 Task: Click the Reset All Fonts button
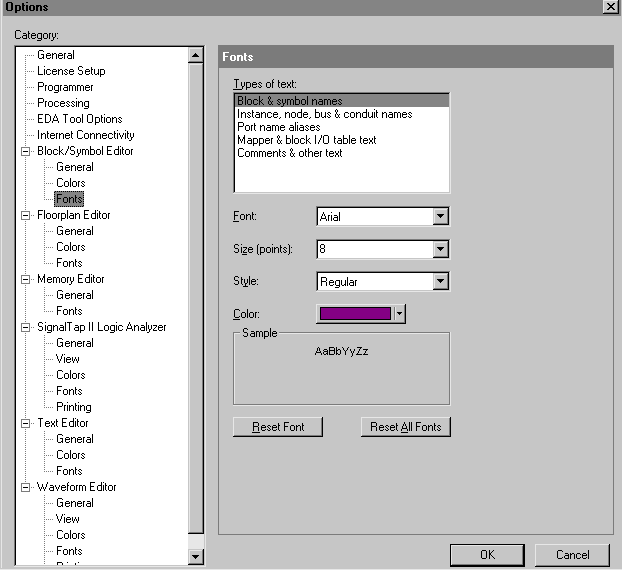point(405,427)
